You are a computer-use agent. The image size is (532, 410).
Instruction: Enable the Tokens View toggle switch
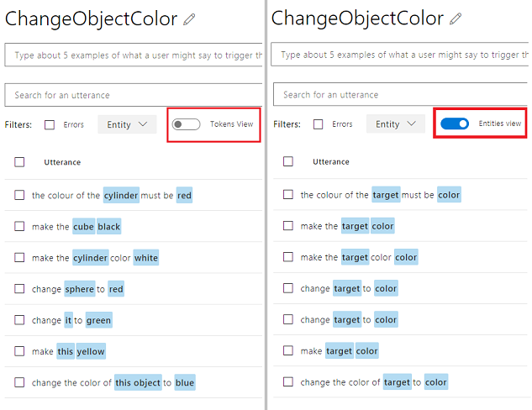186,124
